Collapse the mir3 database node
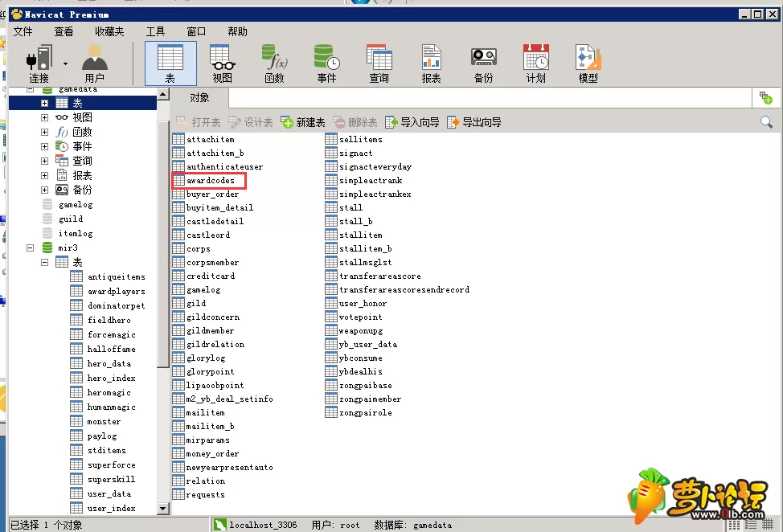Image resolution: width=783 pixels, height=532 pixels. click(x=31, y=248)
